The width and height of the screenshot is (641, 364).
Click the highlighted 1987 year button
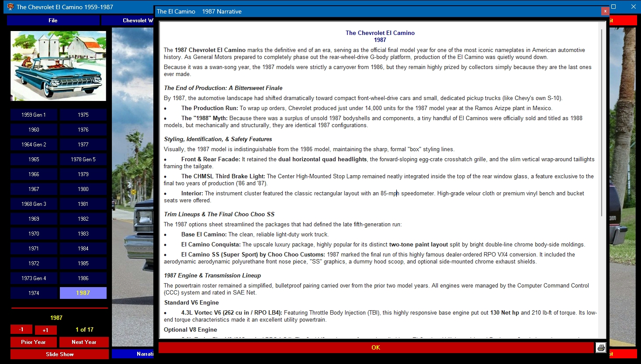(83, 293)
